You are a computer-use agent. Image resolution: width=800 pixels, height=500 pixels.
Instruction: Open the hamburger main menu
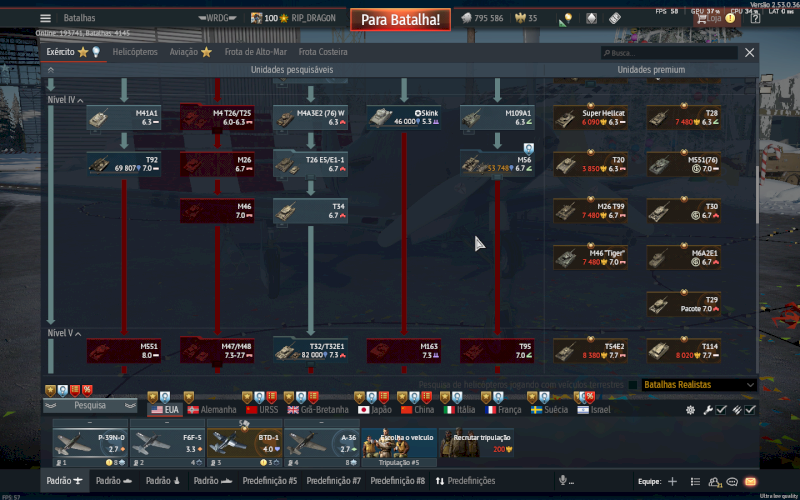coord(45,18)
